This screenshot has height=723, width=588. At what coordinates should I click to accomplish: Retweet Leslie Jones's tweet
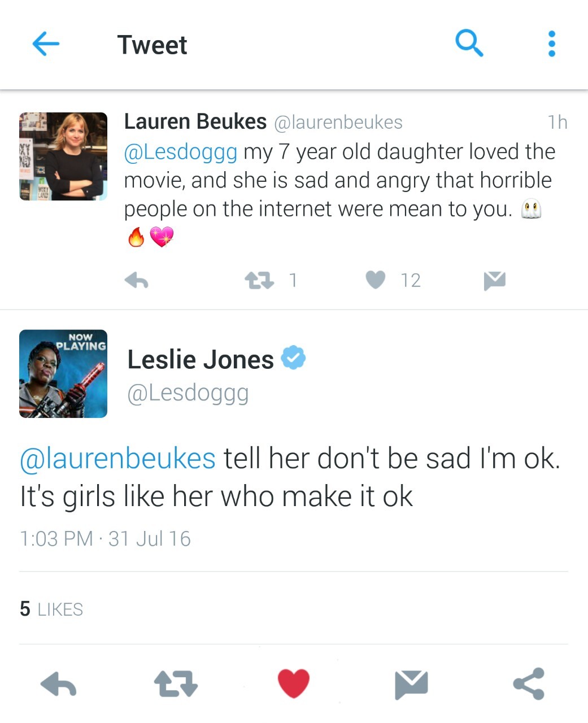pyautogui.click(x=176, y=683)
